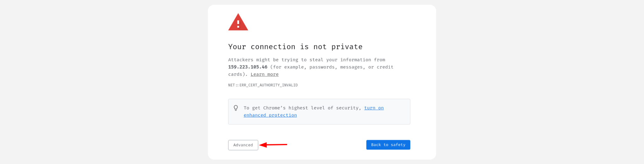Click inside the enhanced protection tip box
The width and height of the screenshot is (644, 164).
319,112
